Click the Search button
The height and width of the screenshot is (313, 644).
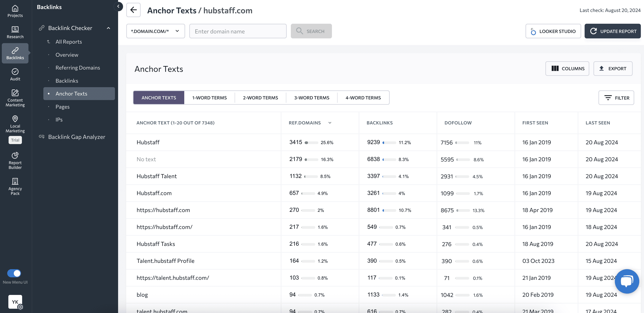[311, 31]
